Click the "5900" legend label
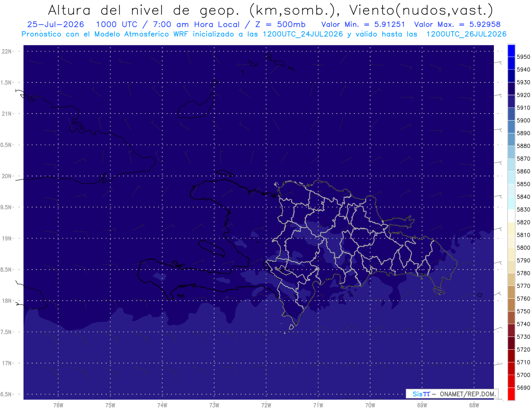 (x=524, y=120)
